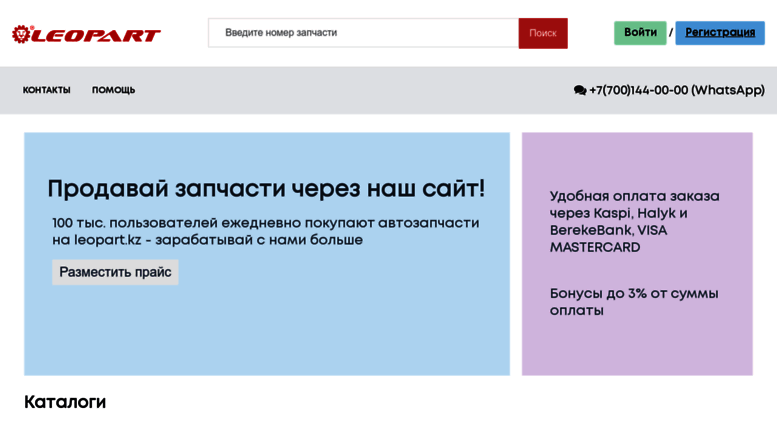Image resolution: width=777 pixels, height=423 pixels.
Task: Open the +7(700)144-00-00 WhatsApp number
Action: point(677,90)
